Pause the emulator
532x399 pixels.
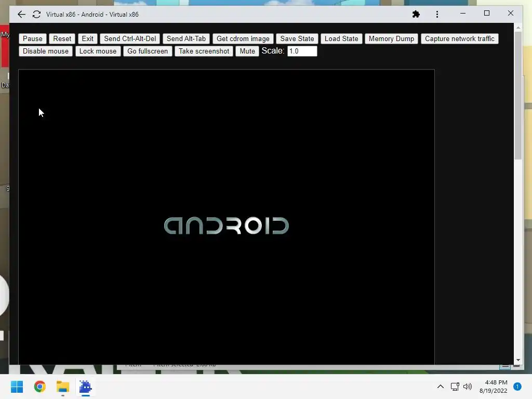(x=33, y=38)
